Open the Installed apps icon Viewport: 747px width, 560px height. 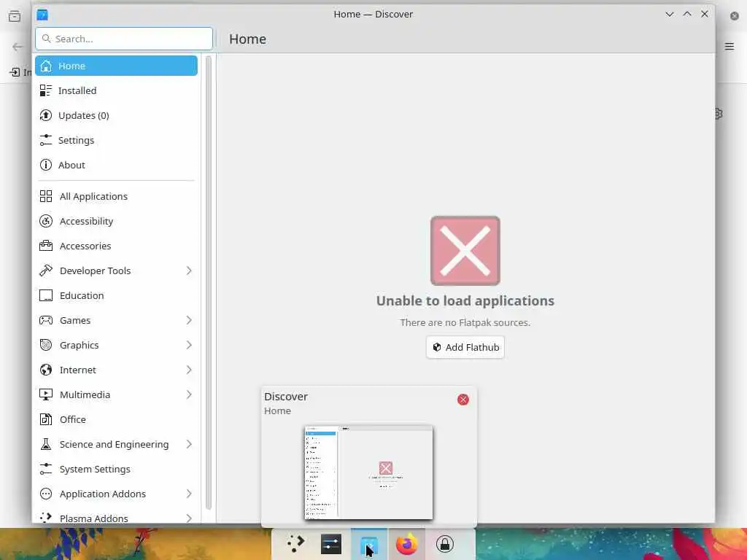pos(46,90)
